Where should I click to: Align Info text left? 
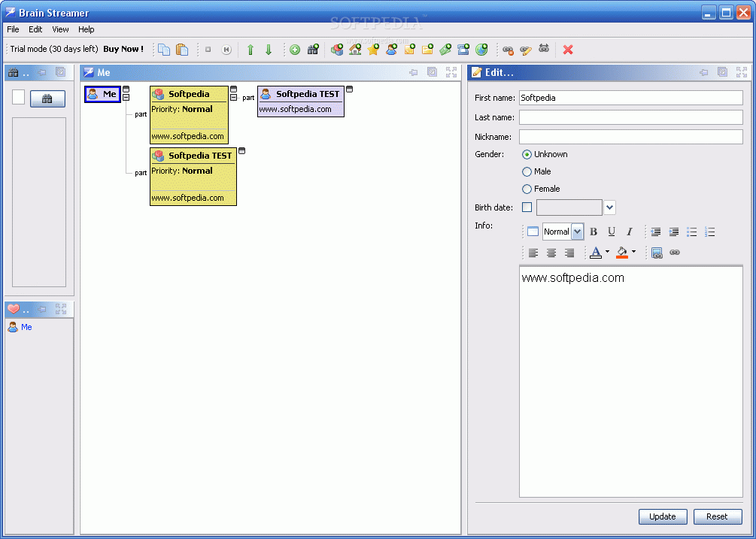(x=533, y=253)
